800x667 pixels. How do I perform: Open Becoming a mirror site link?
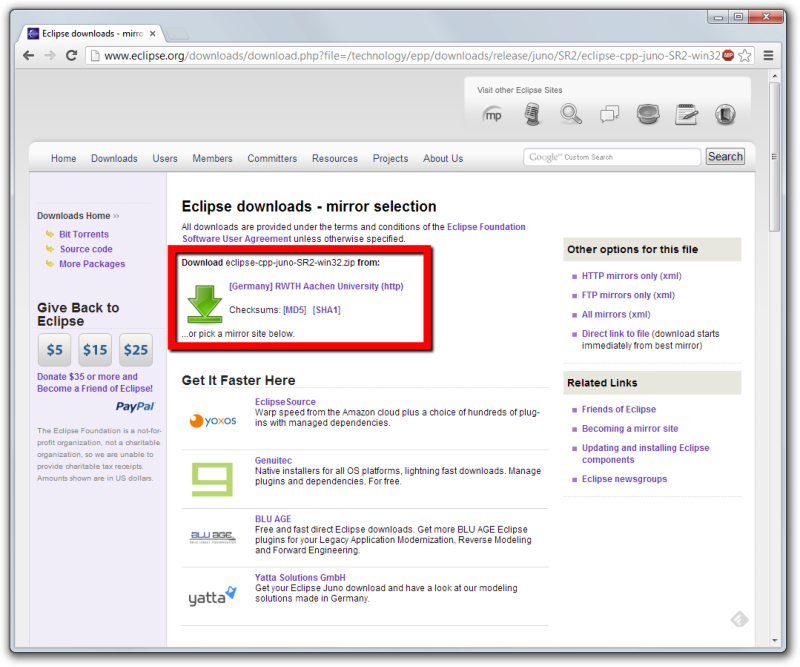pos(630,429)
